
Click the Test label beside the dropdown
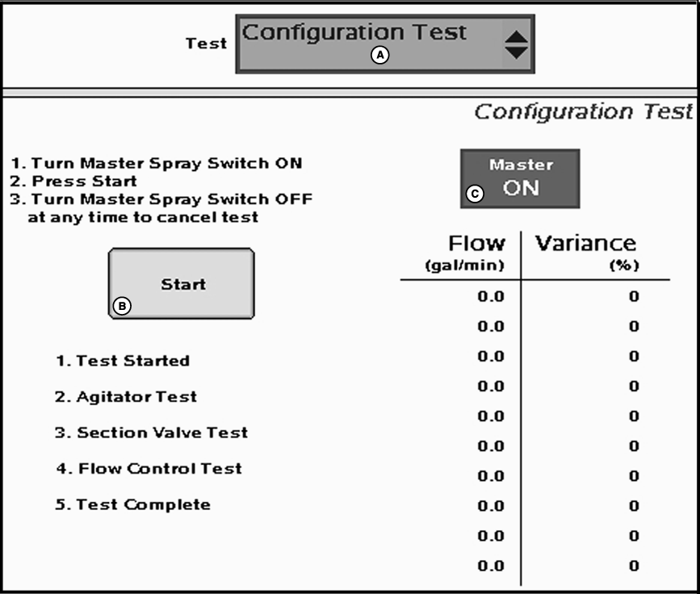207,44
